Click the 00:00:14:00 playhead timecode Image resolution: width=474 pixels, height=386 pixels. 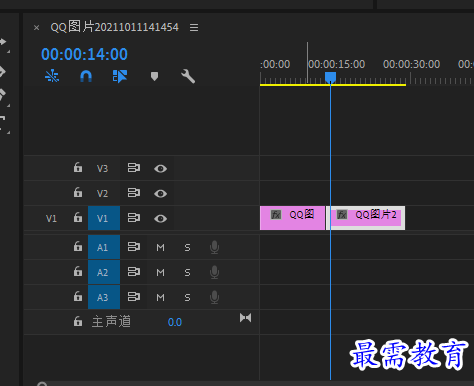click(84, 54)
